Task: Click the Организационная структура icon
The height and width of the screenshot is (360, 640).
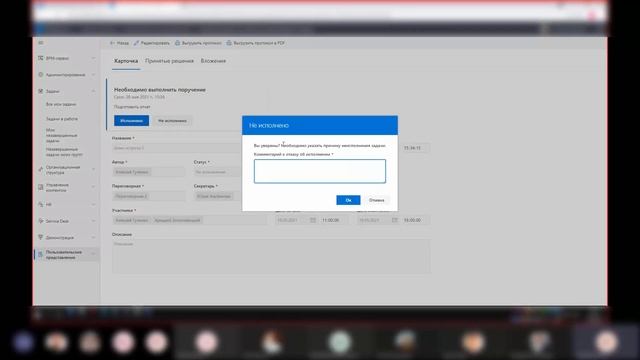Action: [40, 170]
